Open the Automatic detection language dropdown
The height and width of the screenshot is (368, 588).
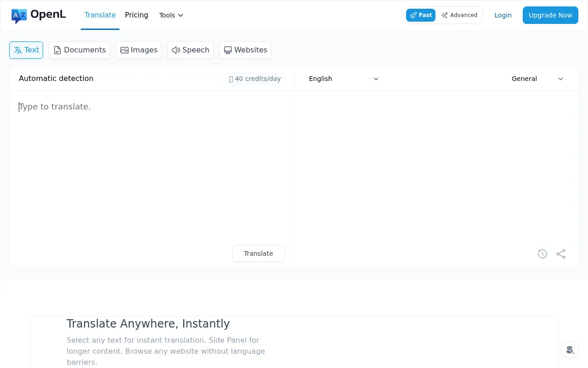point(56,79)
